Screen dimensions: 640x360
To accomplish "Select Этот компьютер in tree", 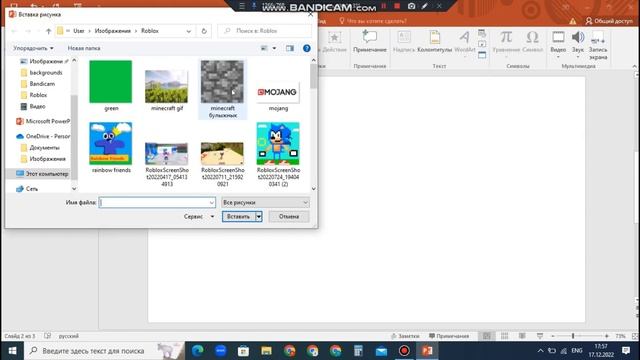I will [x=42, y=174].
